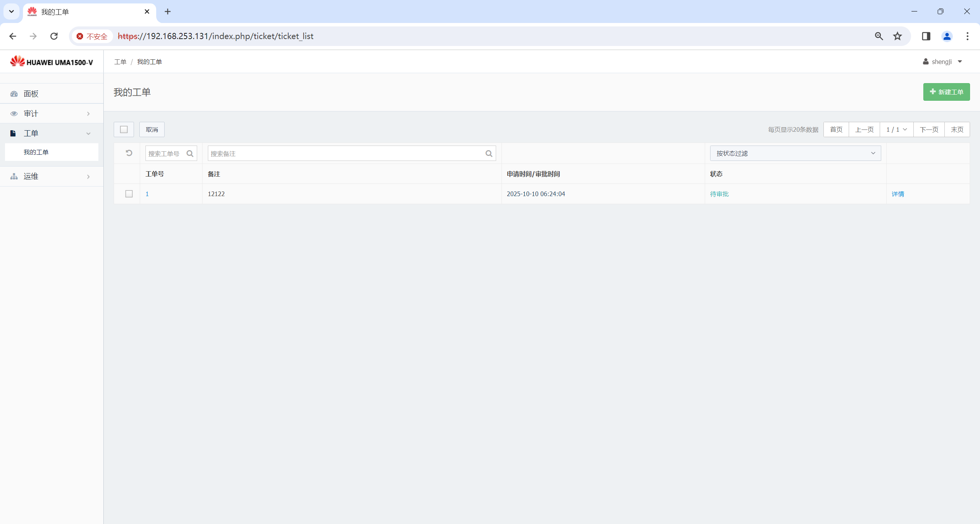The image size is (980, 524).
Task: Toggle the select-all checkbox above the table
Action: pos(124,129)
